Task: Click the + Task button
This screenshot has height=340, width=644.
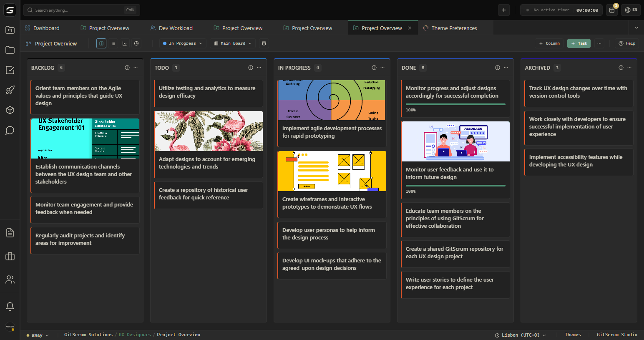Action: 579,43
